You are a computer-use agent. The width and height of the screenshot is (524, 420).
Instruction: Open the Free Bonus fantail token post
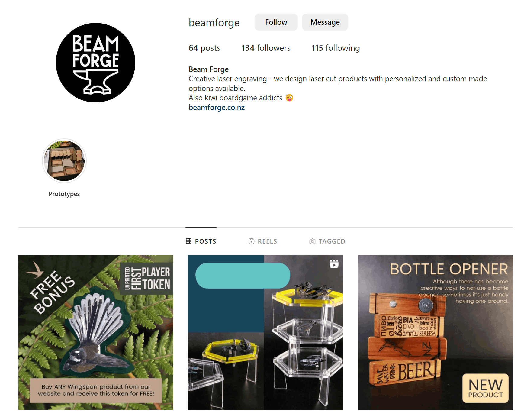pos(96,332)
